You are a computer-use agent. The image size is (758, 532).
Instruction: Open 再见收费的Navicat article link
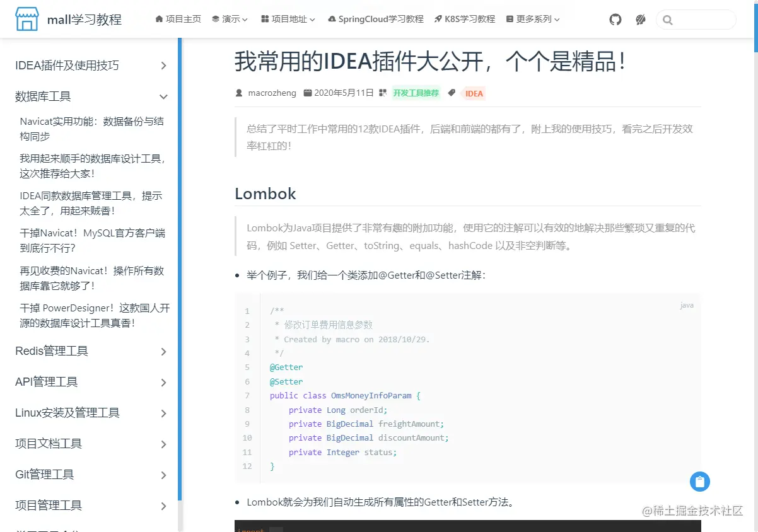pyautogui.click(x=92, y=278)
